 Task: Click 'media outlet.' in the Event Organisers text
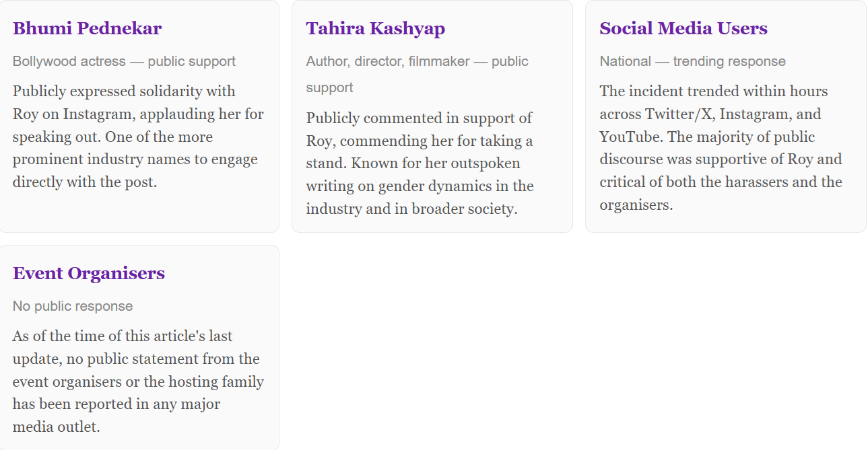(56, 426)
